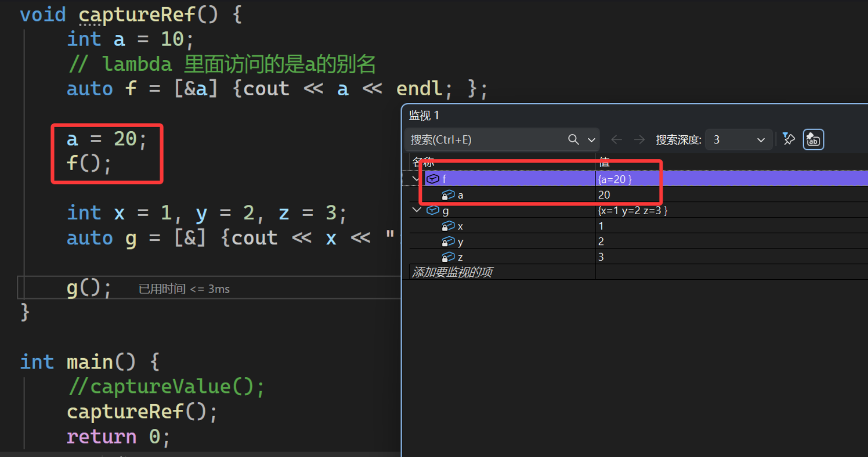Screen dimensions: 868x457
Task: Click the search magnifier icon in watch window
Action: (x=574, y=139)
